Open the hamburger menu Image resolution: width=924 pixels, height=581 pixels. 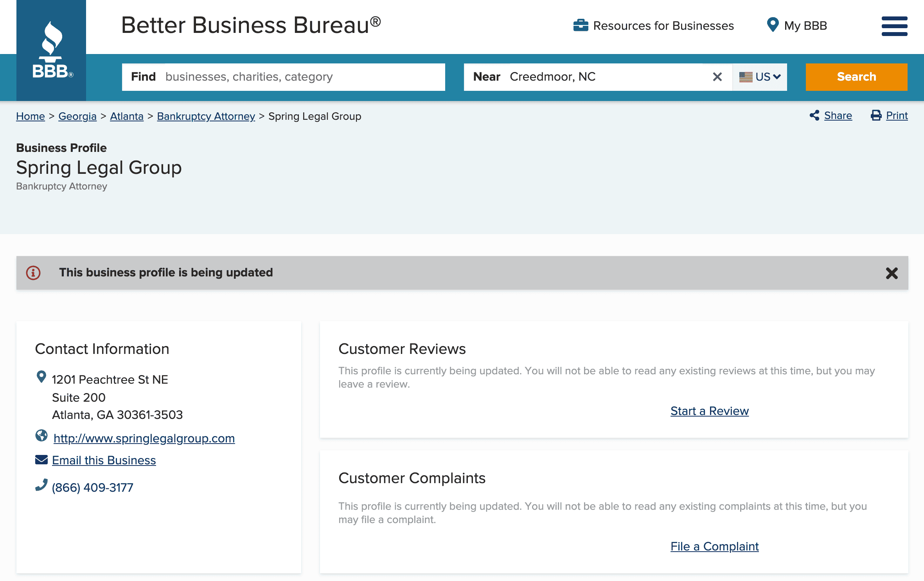894,26
